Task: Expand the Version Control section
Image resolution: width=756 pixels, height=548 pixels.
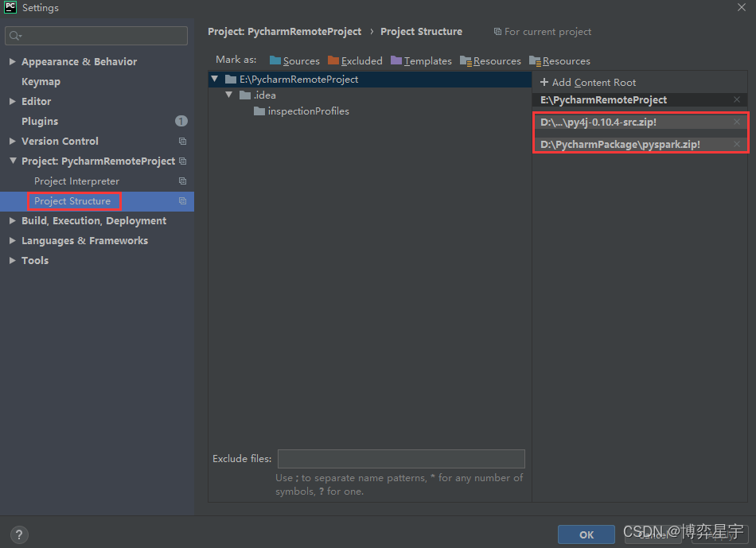Action: (13, 142)
